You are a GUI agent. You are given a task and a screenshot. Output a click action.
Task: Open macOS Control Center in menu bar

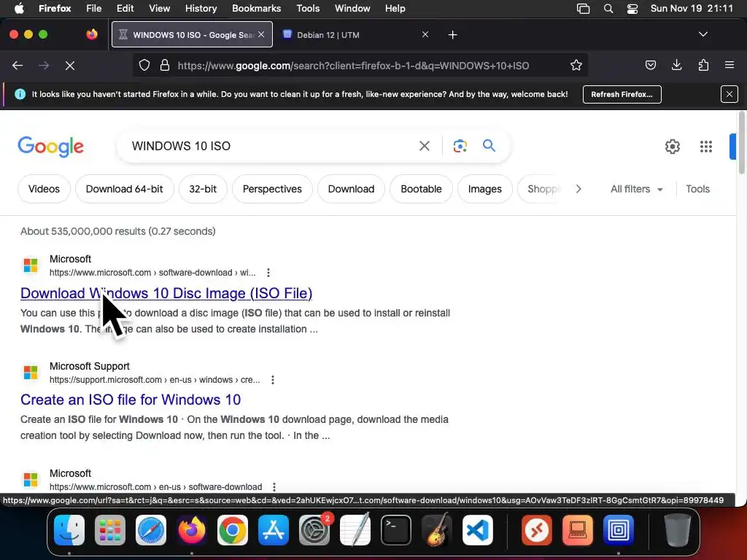(x=632, y=8)
